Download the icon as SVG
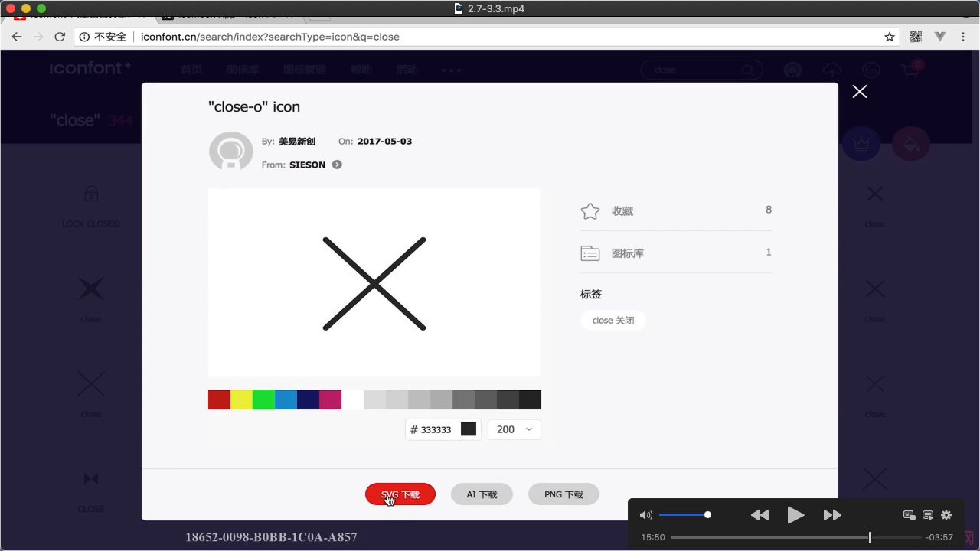Screen dimensions: 980x551 pyautogui.click(x=400, y=494)
